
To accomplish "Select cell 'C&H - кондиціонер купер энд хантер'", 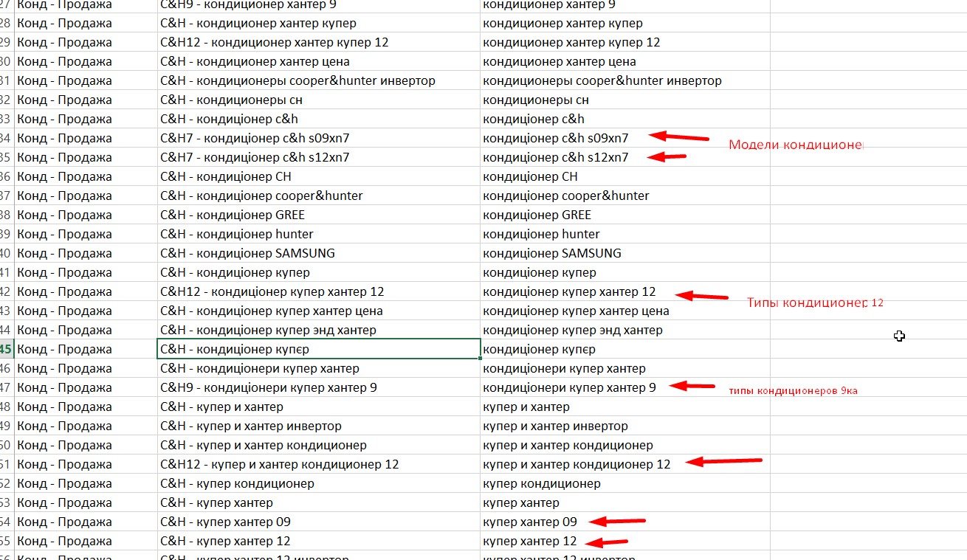I will click(319, 330).
